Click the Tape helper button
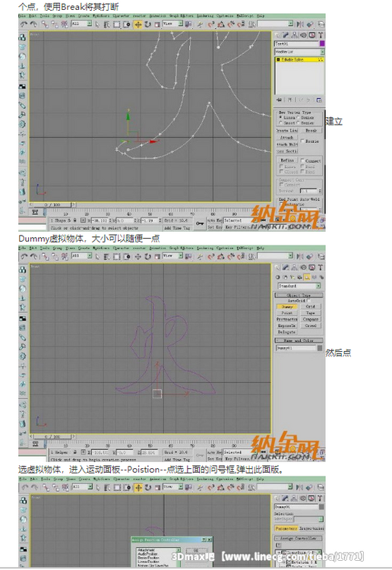Image resolution: width=392 pixels, height=570 pixels. pos(311,313)
